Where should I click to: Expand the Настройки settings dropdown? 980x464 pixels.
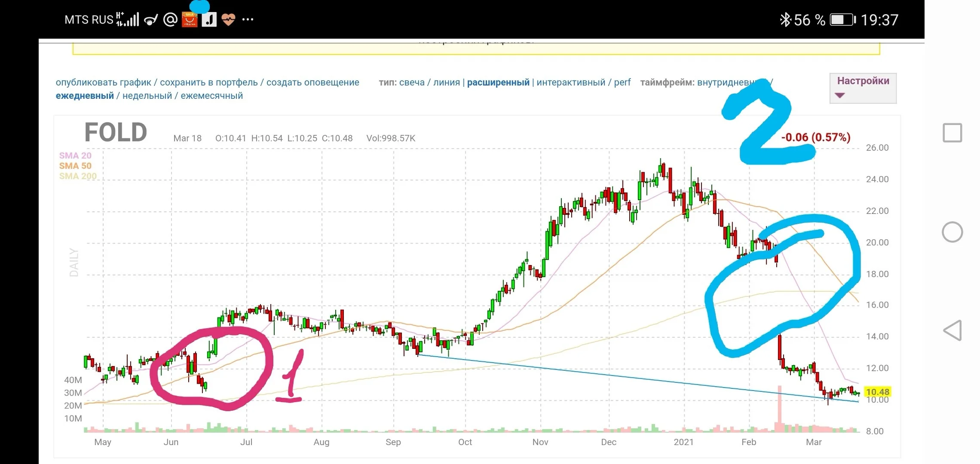point(863,88)
